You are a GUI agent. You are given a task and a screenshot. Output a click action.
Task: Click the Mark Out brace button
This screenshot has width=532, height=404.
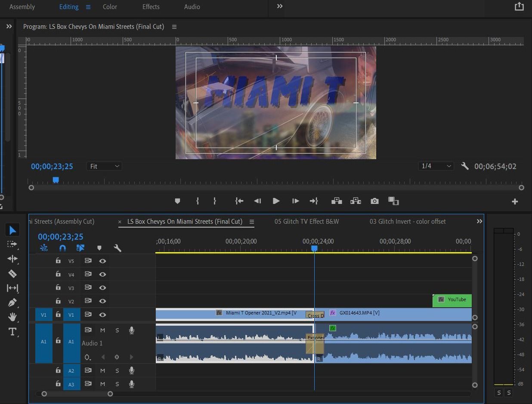click(214, 201)
